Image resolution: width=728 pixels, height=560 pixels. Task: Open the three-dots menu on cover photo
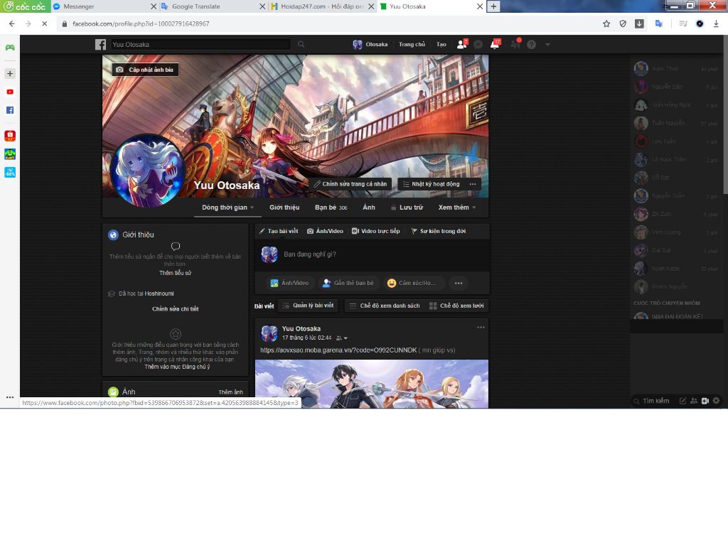[473, 184]
